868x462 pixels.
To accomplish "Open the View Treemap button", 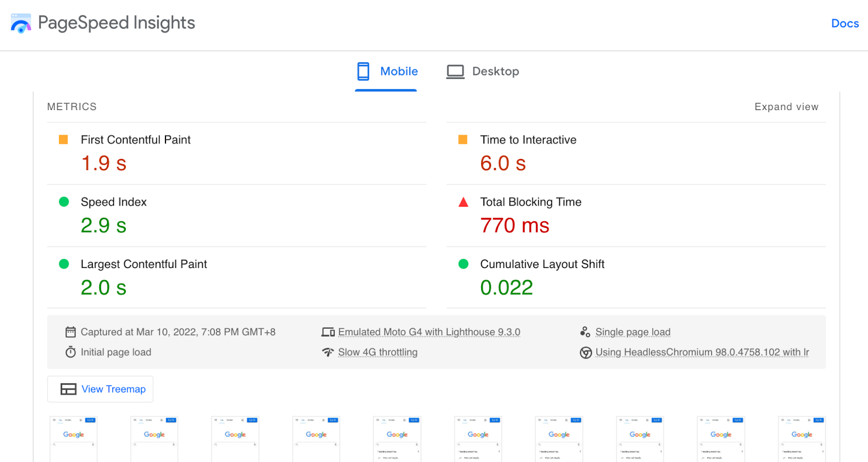I will tap(100, 389).
